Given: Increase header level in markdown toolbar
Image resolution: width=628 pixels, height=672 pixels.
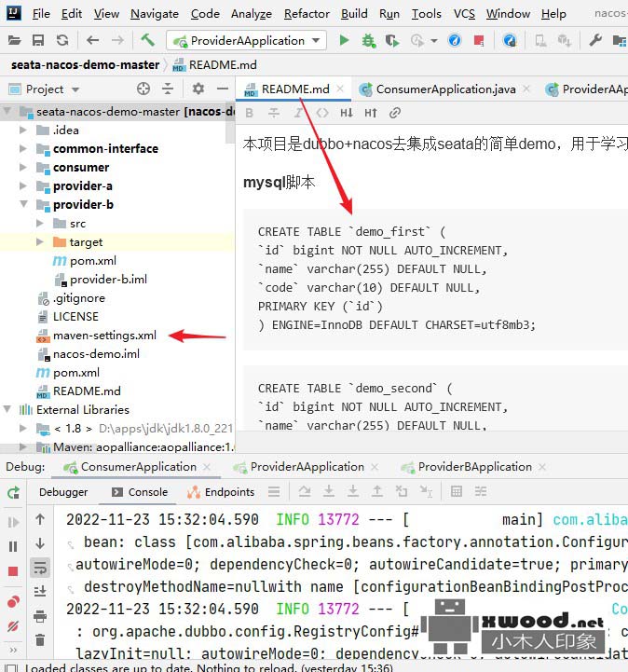Looking at the screenshot, I should tap(371, 113).
